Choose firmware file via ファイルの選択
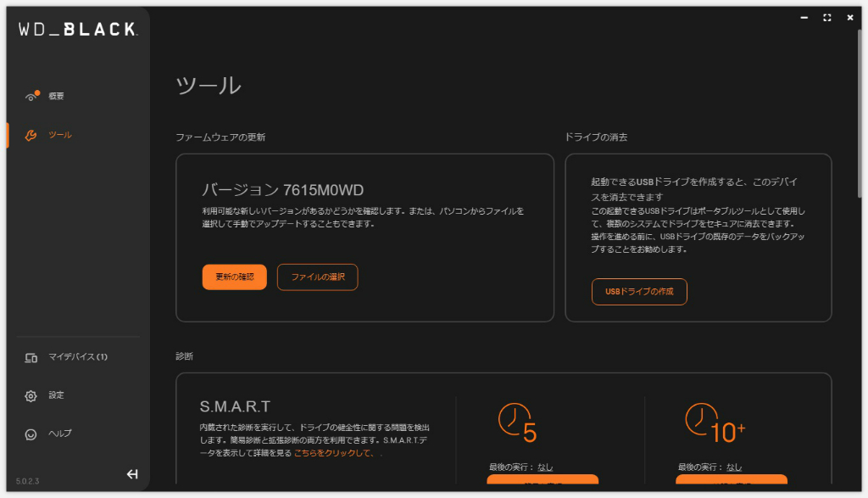This screenshot has width=868, height=498. tap(318, 277)
